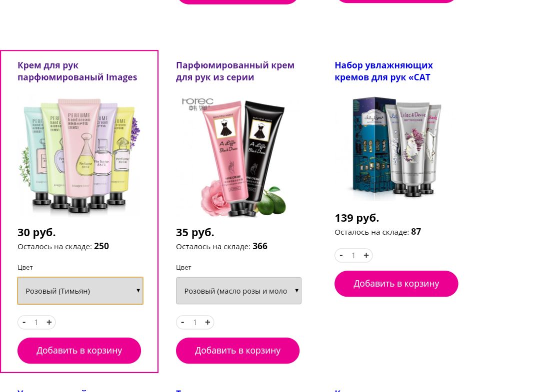Open Парфюмированный крем для рук из серии link
The height and width of the screenshot is (392, 540).
pos(235,71)
